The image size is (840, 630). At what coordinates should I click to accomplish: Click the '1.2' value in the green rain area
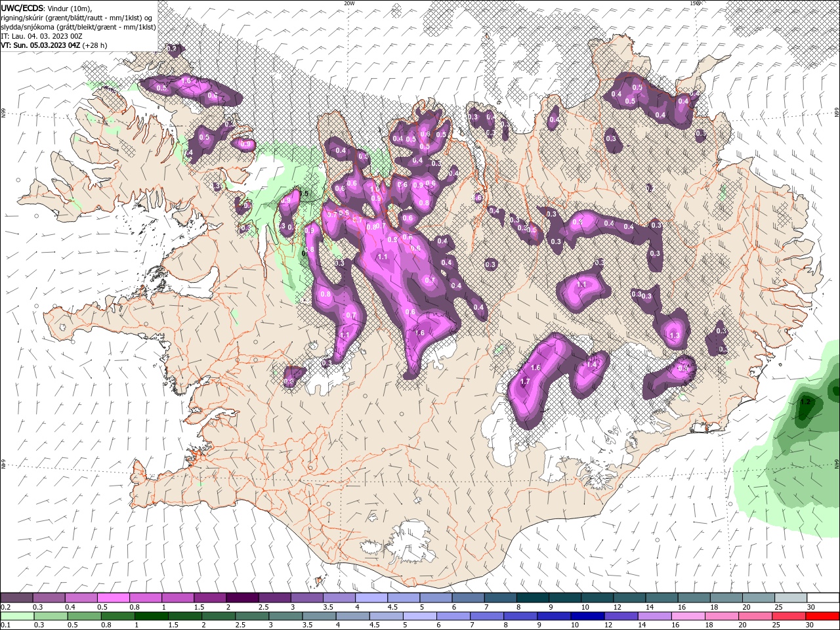pyautogui.click(x=807, y=401)
